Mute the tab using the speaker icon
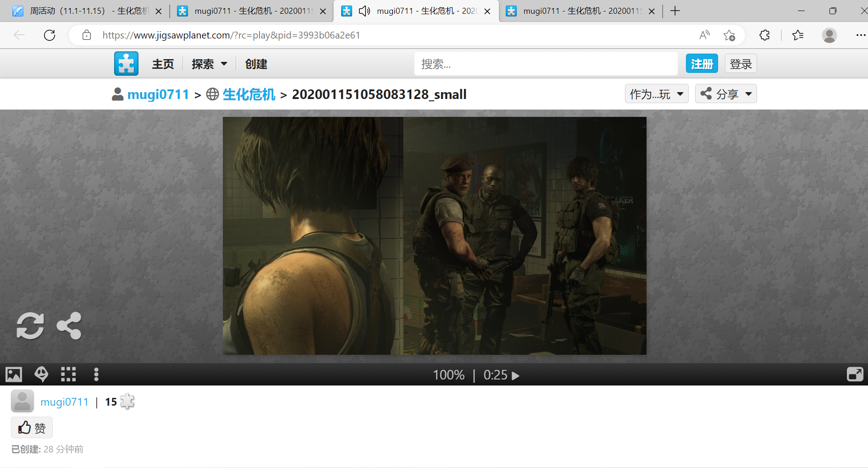Screen dimensions: 868x468 coord(365,11)
